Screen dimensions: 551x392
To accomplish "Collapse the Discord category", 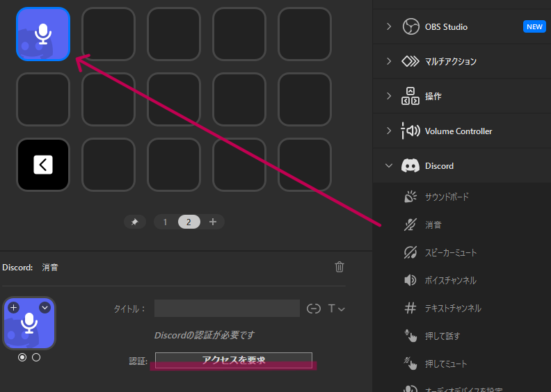I will click(x=389, y=165).
